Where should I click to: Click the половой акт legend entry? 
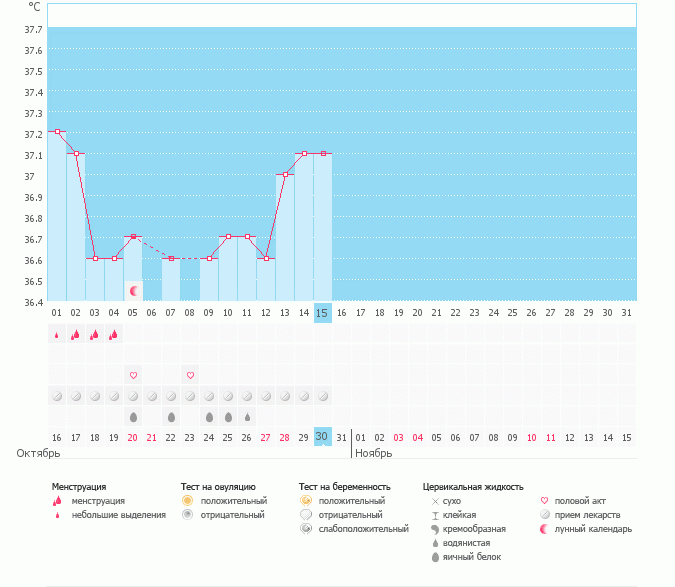tap(575, 500)
